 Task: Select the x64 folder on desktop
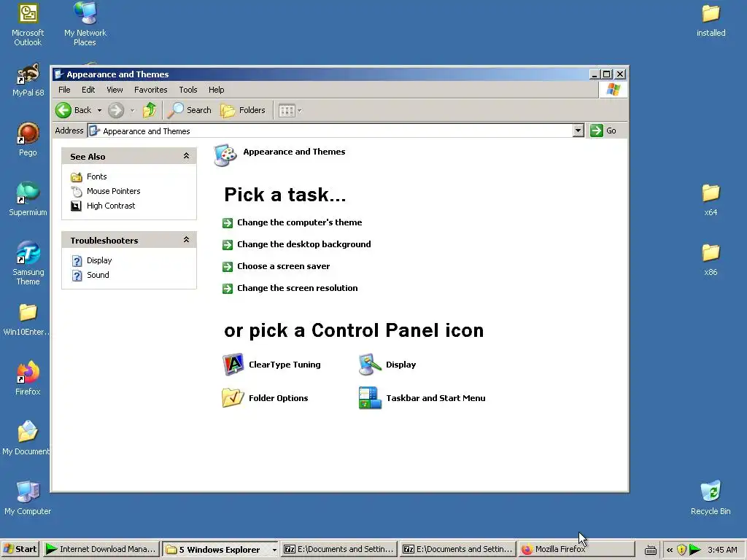(711, 200)
